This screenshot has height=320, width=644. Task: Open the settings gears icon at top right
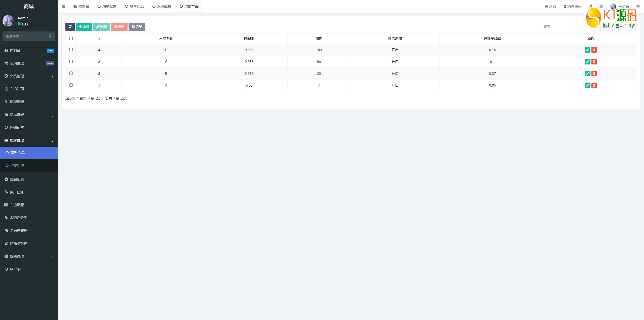click(638, 6)
